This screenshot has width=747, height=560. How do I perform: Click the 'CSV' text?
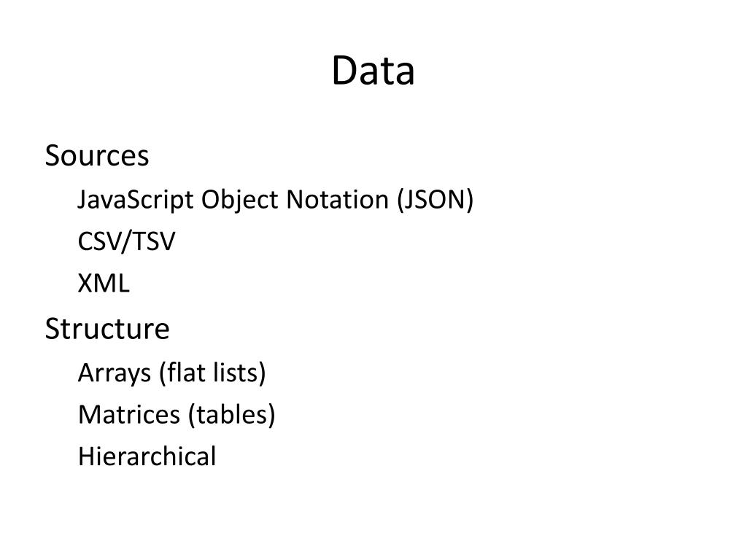pos(99,241)
